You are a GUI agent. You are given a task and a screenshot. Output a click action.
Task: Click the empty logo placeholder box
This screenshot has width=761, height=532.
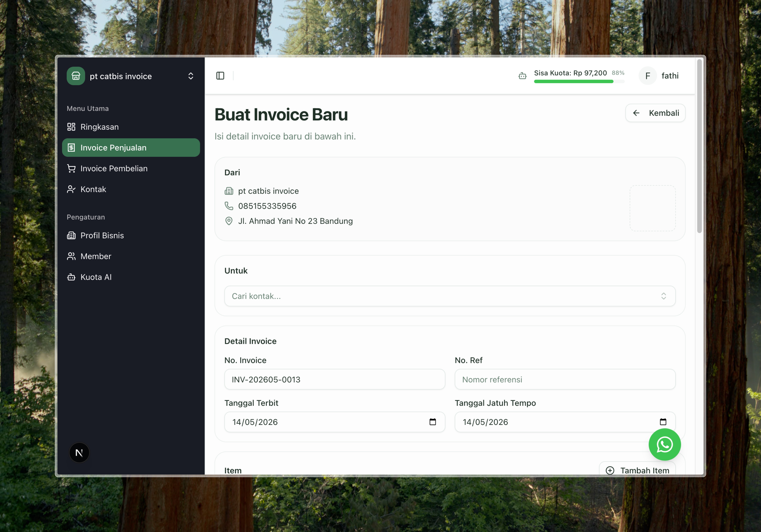pyautogui.click(x=653, y=208)
